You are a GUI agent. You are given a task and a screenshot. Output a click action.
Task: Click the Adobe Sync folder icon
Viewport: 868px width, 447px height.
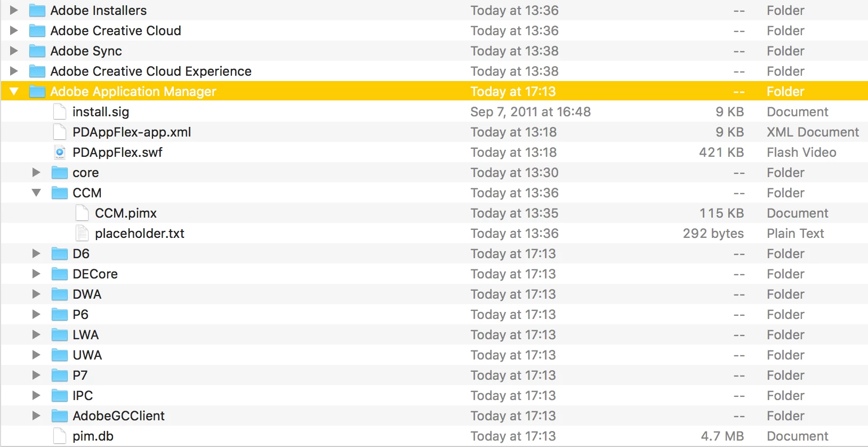tap(37, 51)
